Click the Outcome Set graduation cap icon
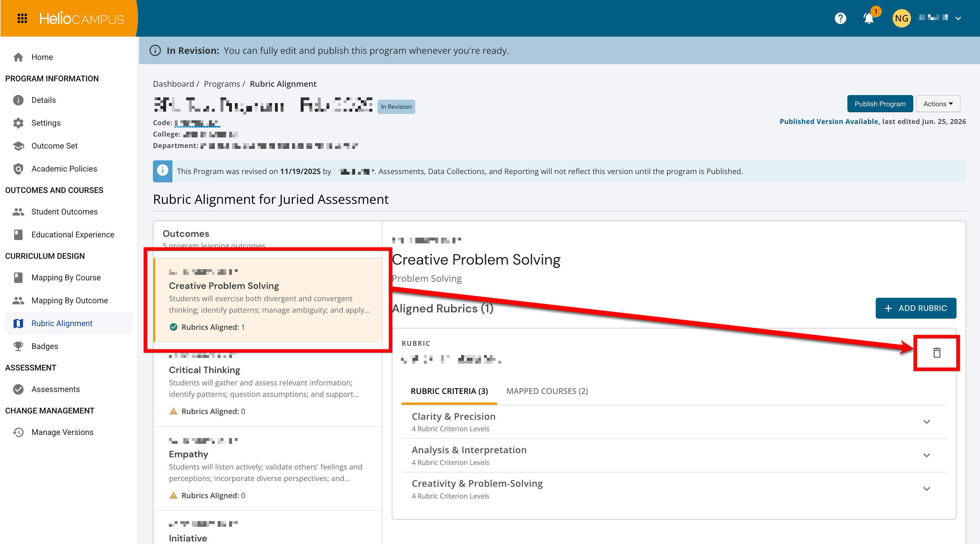Image resolution: width=980 pixels, height=544 pixels. click(18, 146)
